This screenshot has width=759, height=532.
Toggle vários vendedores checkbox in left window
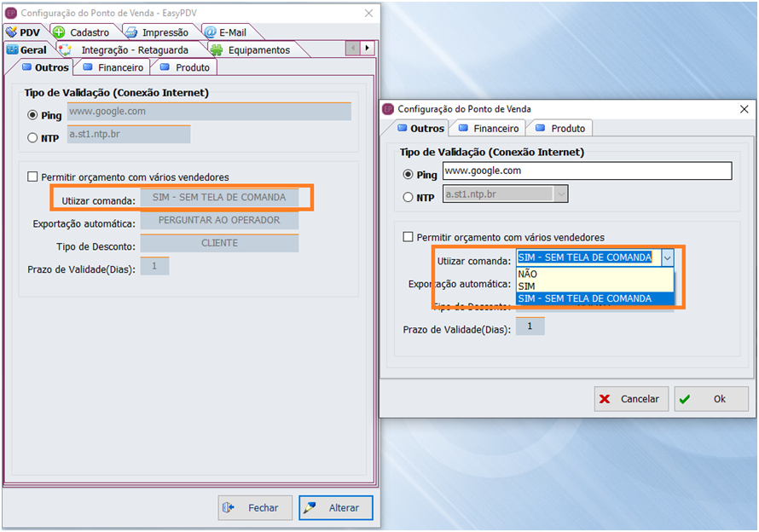coord(32,177)
